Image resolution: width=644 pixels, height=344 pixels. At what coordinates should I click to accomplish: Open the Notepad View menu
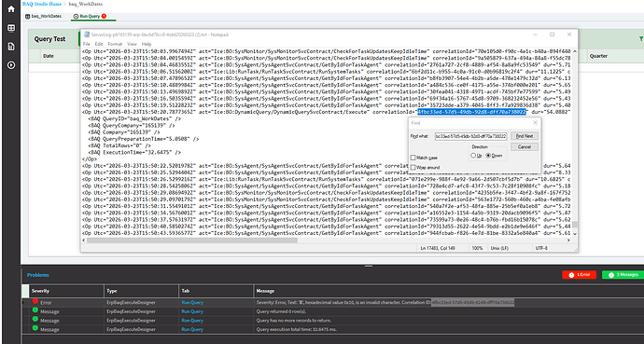[132, 44]
